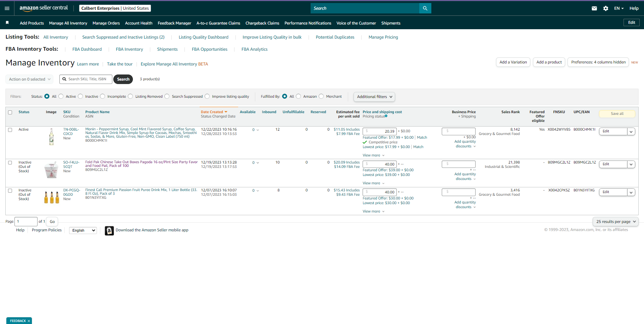Open the English language footer dropdown
This screenshot has height=324, width=644.
pyautogui.click(x=83, y=230)
